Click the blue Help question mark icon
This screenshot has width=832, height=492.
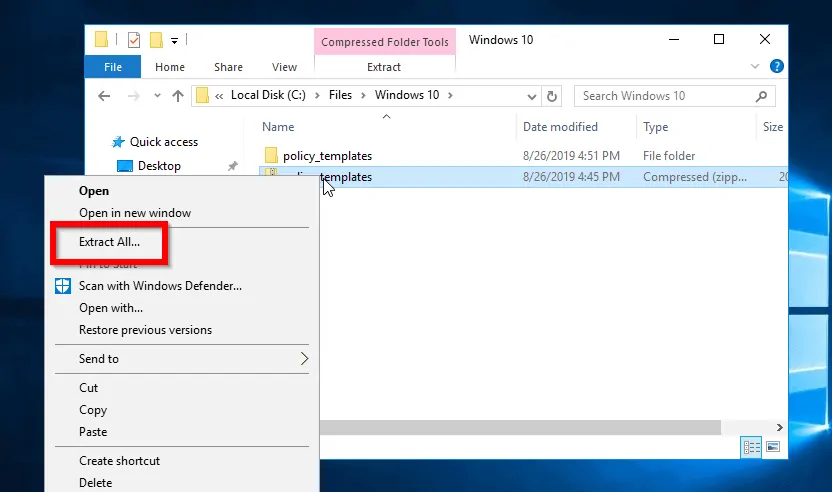pyautogui.click(x=776, y=67)
